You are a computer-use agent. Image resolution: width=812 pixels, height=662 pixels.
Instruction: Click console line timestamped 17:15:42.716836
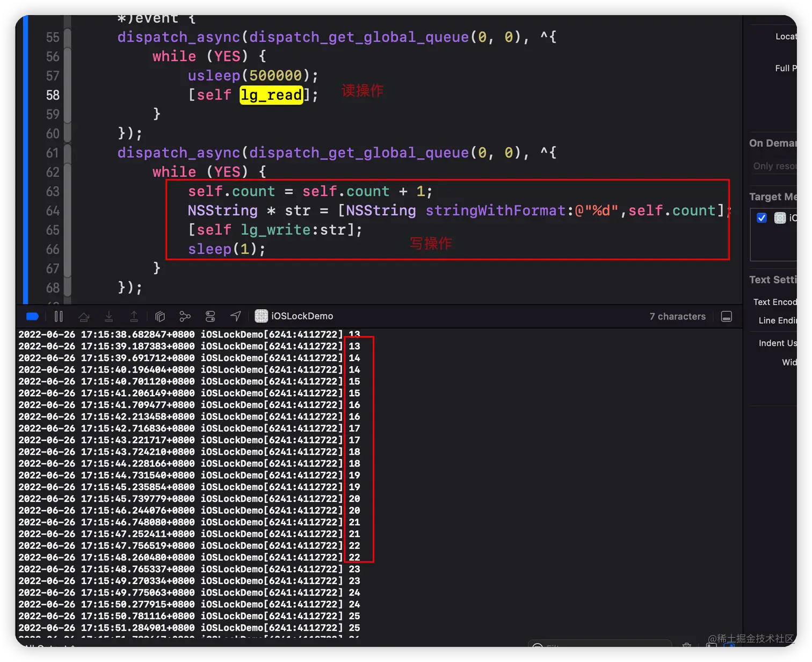tap(189, 428)
